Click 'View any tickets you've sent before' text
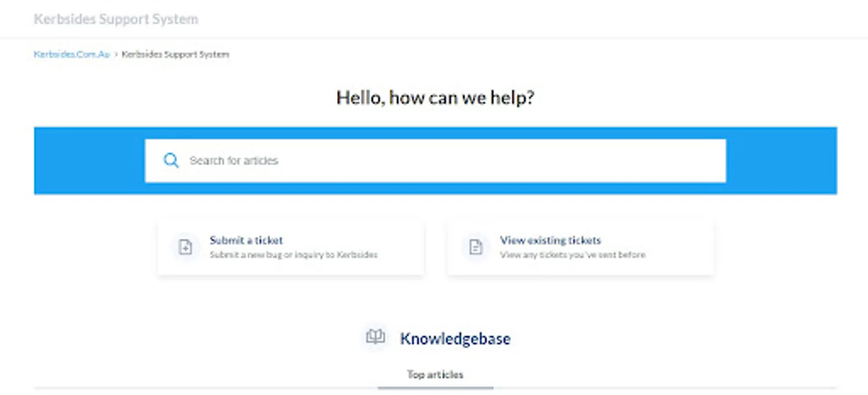 (x=573, y=255)
